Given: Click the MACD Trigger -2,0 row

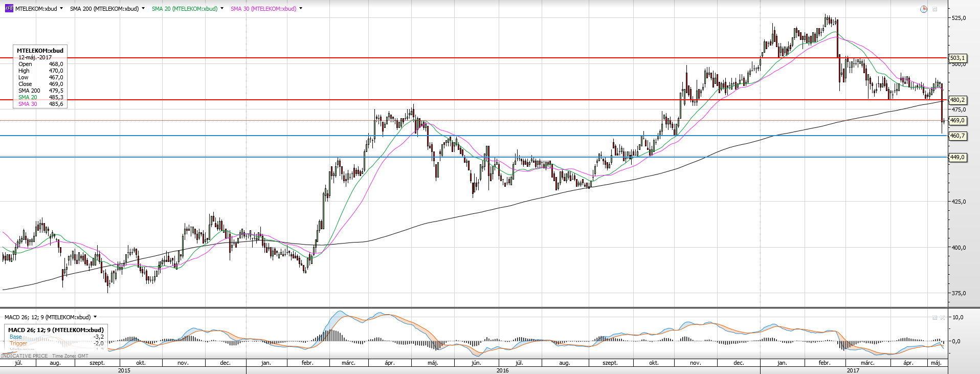Looking at the screenshot, I should [x=56, y=343].
